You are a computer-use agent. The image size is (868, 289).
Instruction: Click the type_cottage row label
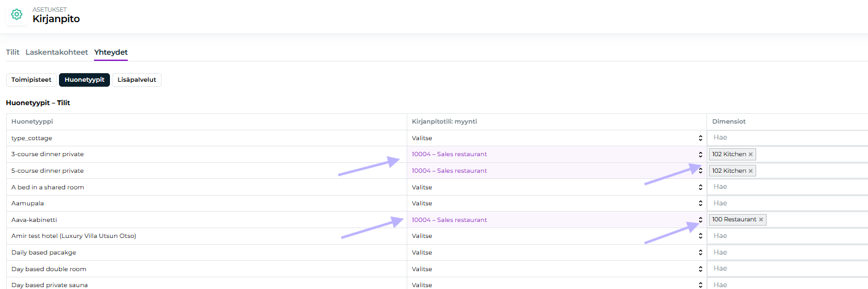point(32,138)
